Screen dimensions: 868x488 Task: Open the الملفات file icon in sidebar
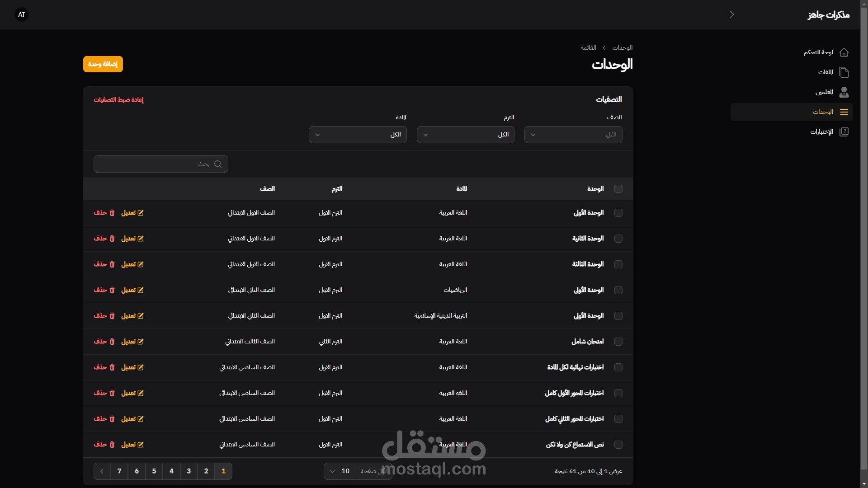coord(844,72)
